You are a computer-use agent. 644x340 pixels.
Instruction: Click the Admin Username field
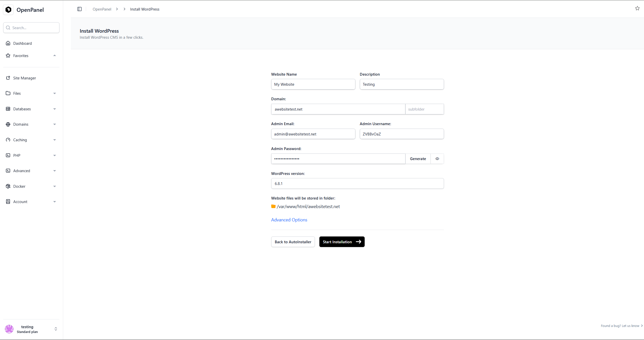(x=402, y=134)
